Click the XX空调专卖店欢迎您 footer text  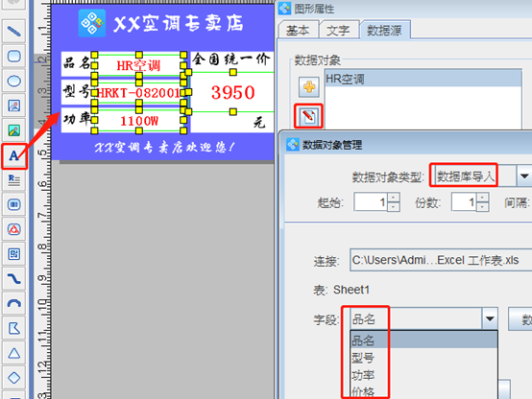pos(164,147)
